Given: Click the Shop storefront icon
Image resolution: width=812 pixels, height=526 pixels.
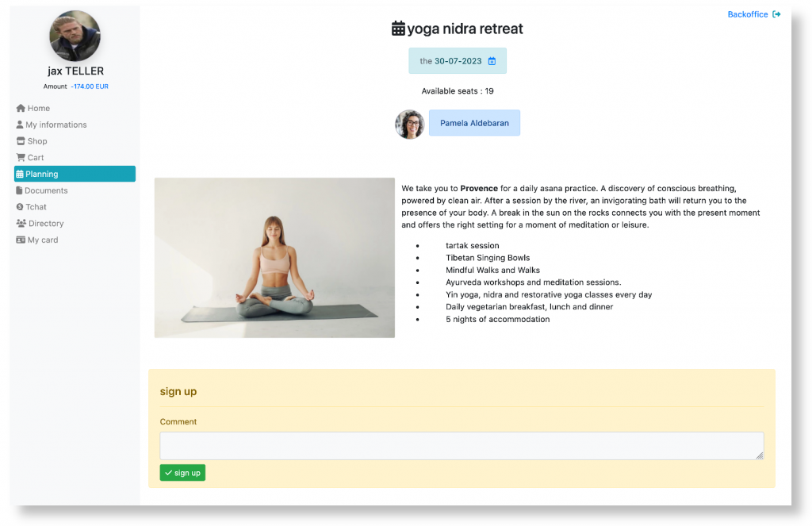Looking at the screenshot, I should (x=21, y=141).
